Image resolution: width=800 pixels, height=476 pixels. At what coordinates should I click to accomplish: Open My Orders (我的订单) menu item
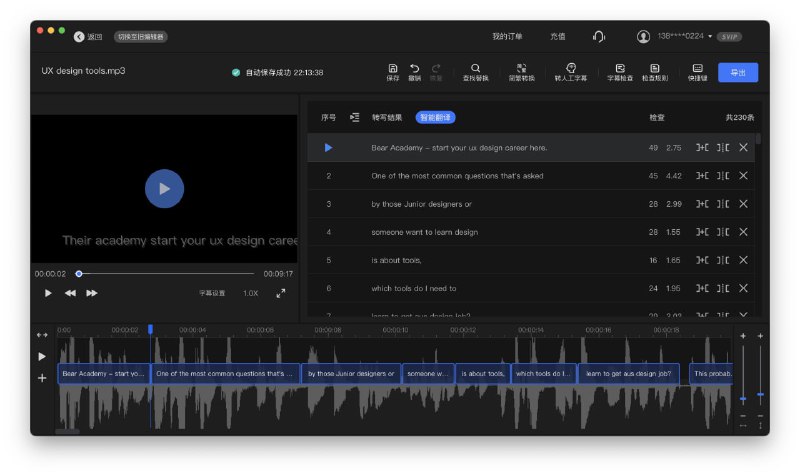point(507,36)
